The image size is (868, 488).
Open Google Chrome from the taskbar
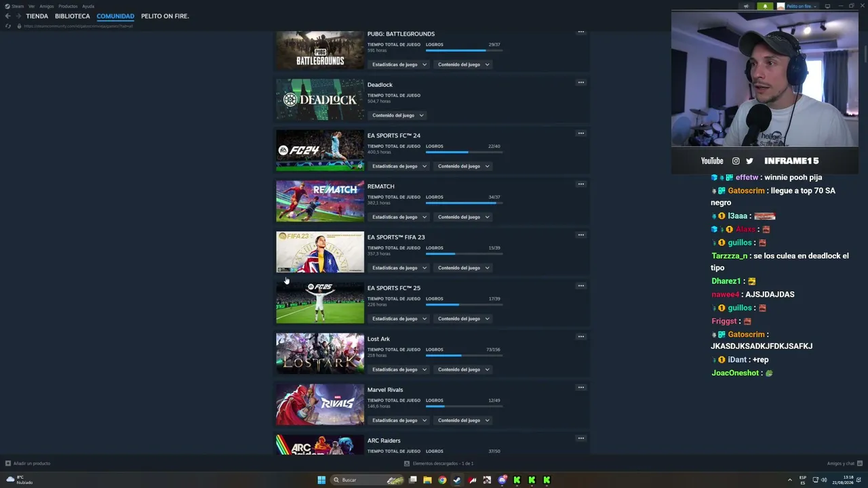coord(442,480)
